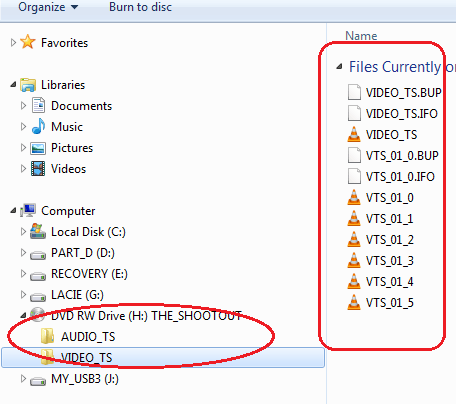The width and height of the screenshot is (456, 404).
Task: Expand the Favorites tree node
Action: (13, 43)
